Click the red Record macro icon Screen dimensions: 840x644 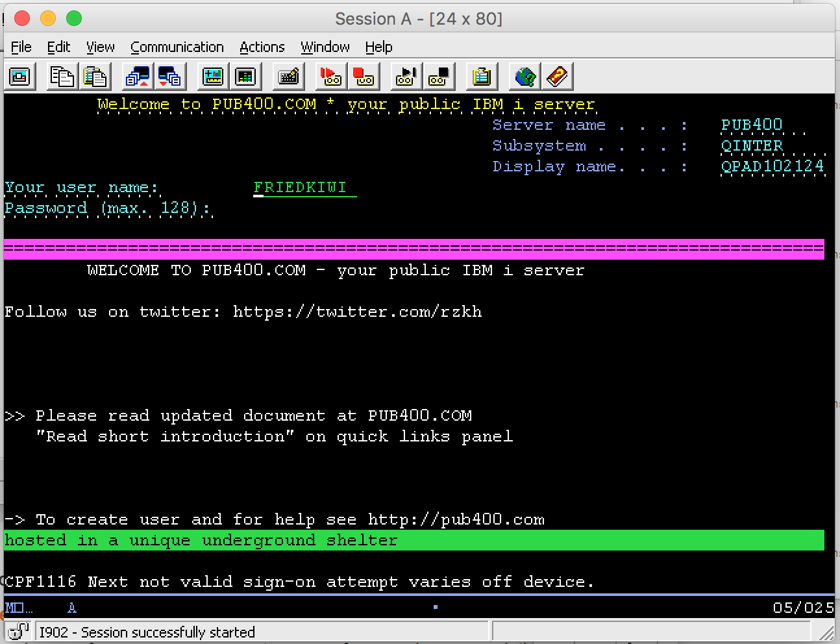click(x=331, y=77)
